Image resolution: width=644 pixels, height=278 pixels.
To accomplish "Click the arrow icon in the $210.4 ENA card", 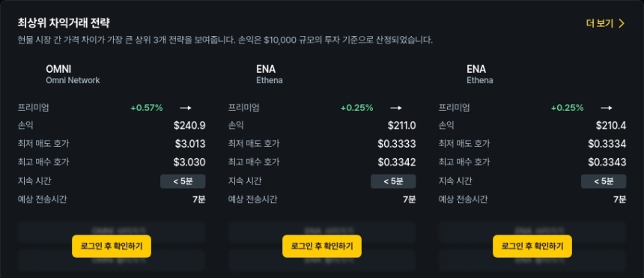I will pos(607,108).
